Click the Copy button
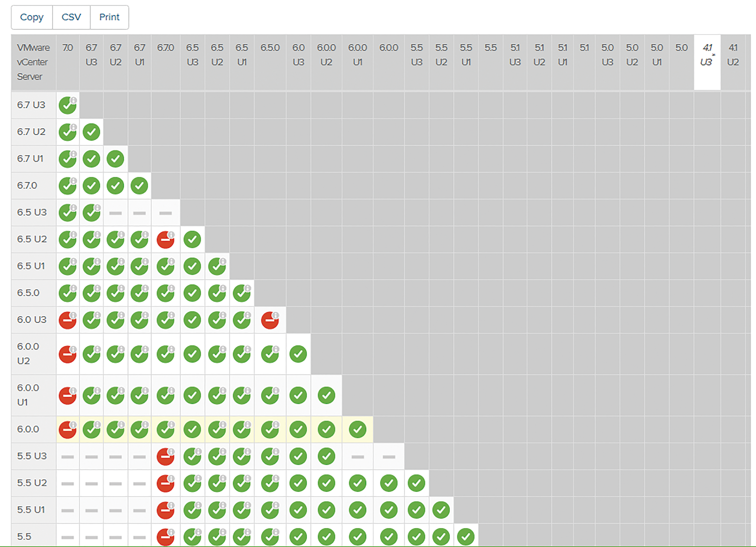The width and height of the screenshot is (756, 547). point(32,17)
